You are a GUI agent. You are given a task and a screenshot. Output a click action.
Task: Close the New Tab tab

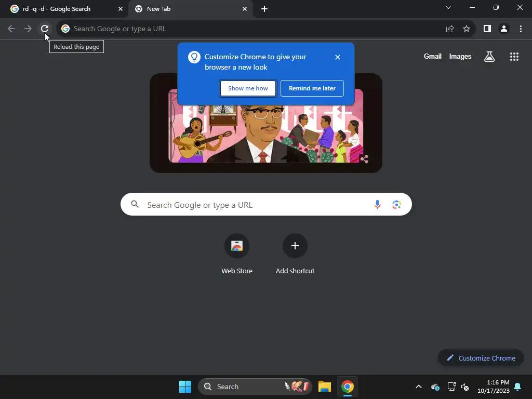[x=245, y=9]
